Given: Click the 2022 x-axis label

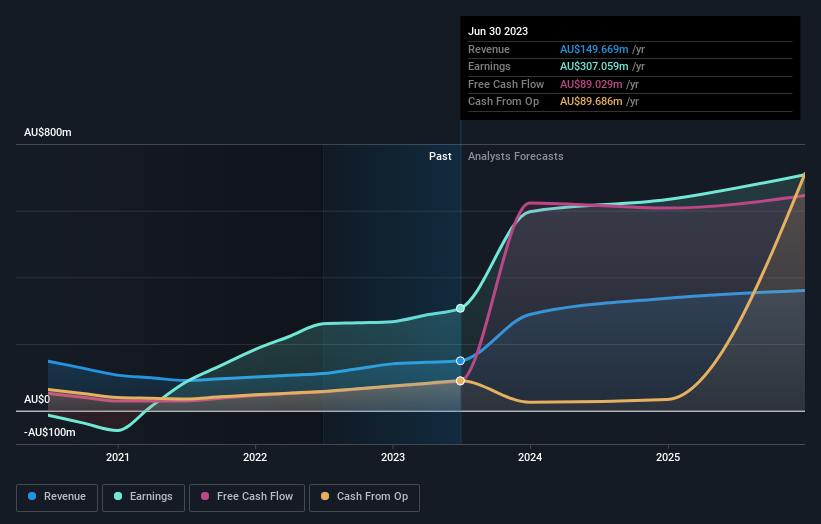Looking at the screenshot, I should (255, 457).
